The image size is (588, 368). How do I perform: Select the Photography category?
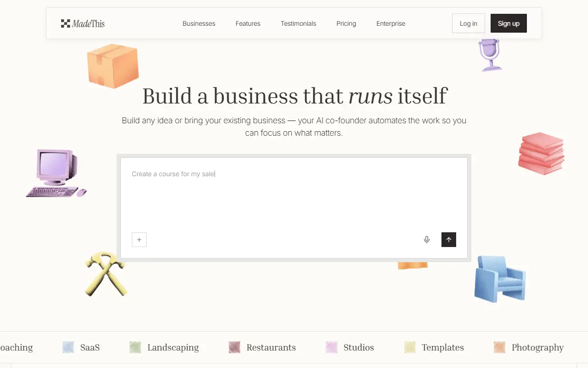point(529,347)
